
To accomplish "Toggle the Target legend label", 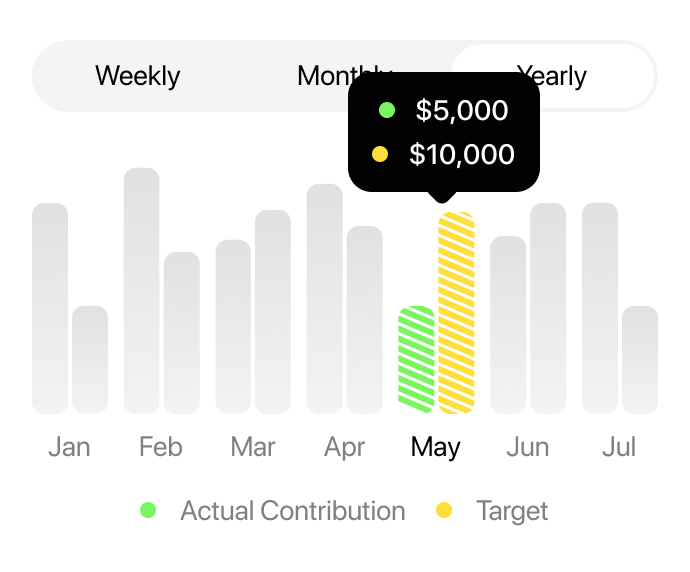I will 512,511.
